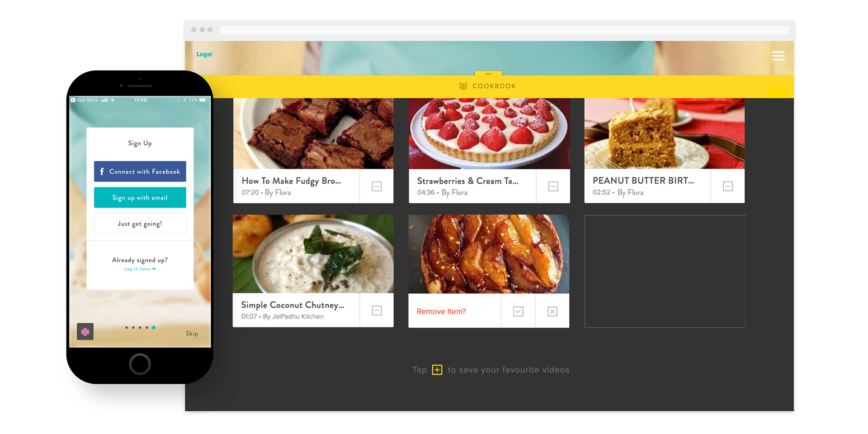
Task: Click the browser address bar
Action: tap(504, 30)
